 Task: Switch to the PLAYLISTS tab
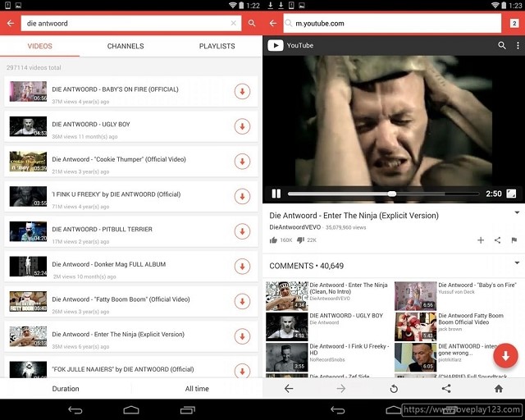(217, 46)
